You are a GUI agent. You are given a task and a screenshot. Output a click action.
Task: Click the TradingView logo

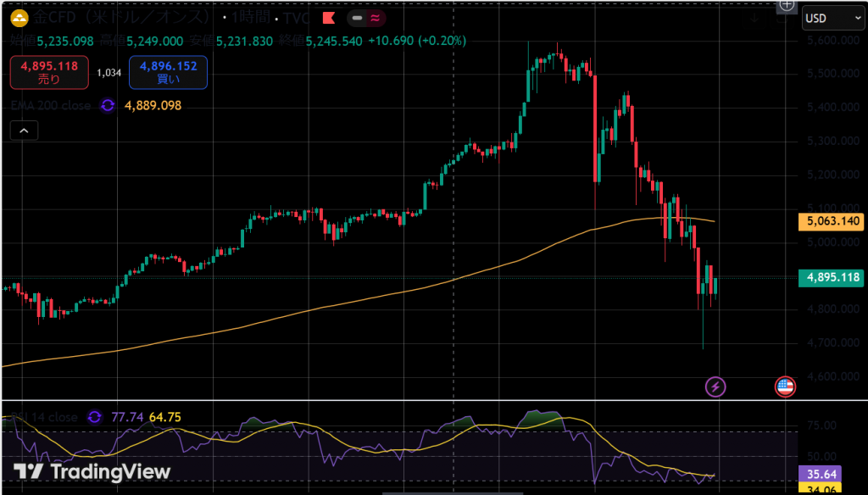(92, 472)
